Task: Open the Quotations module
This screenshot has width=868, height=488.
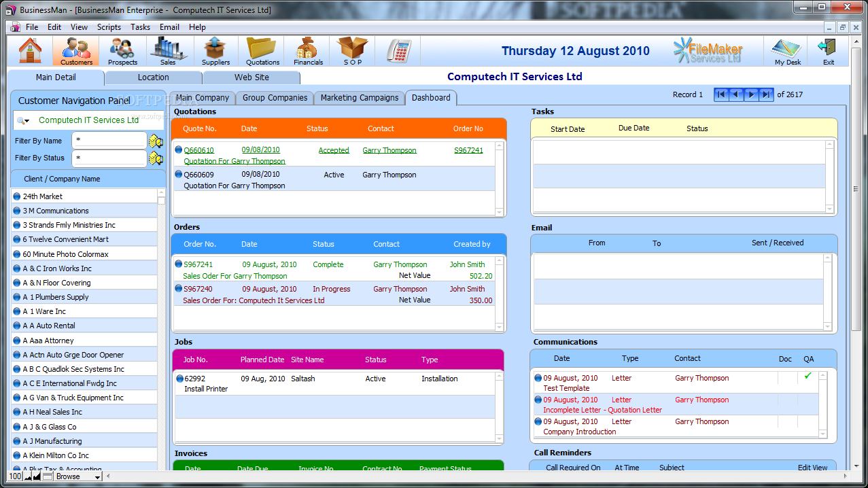Action: (x=262, y=51)
